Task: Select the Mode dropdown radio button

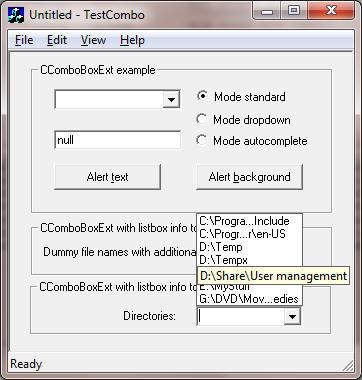Action: click(202, 119)
